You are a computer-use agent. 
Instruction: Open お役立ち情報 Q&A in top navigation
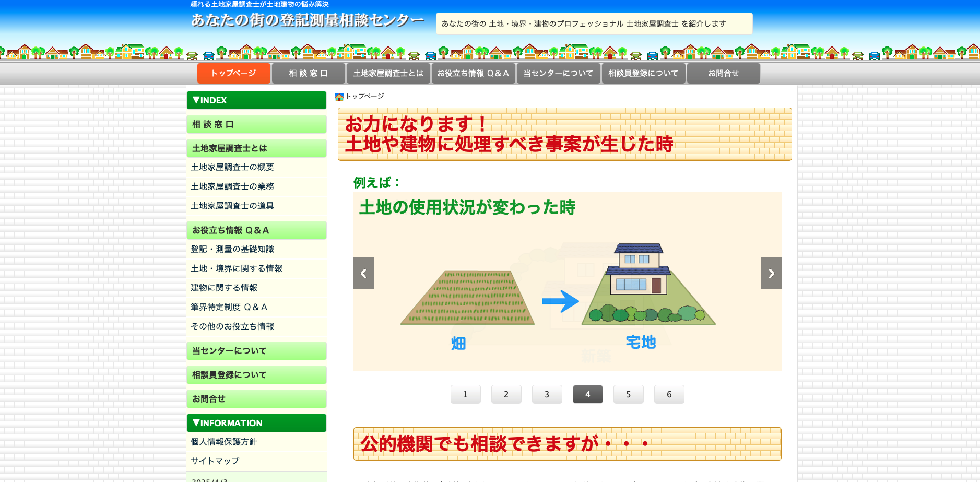pos(473,73)
